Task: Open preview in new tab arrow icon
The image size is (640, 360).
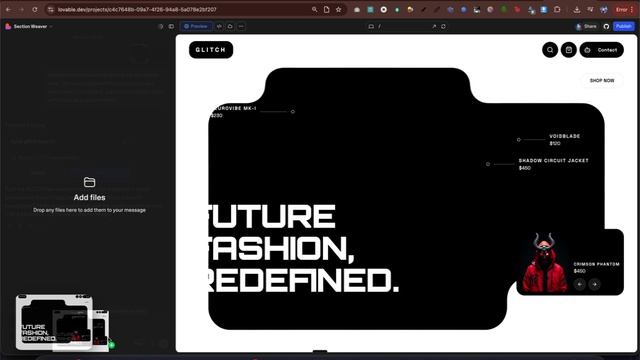Action: tap(434, 27)
